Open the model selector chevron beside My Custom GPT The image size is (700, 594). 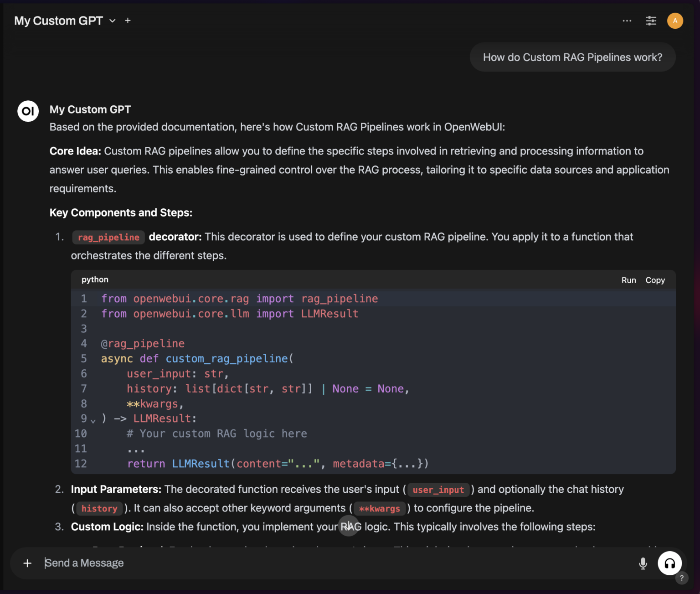click(x=112, y=21)
